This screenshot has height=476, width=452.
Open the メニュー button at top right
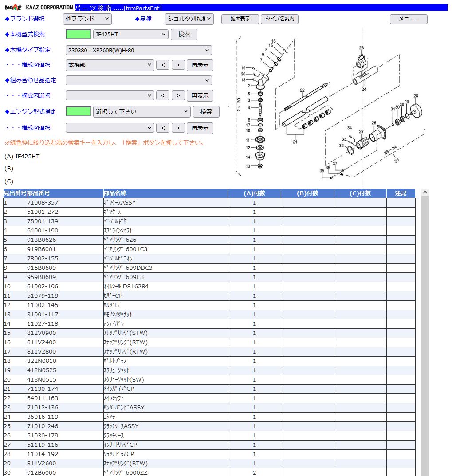click(x=408, y=19)
